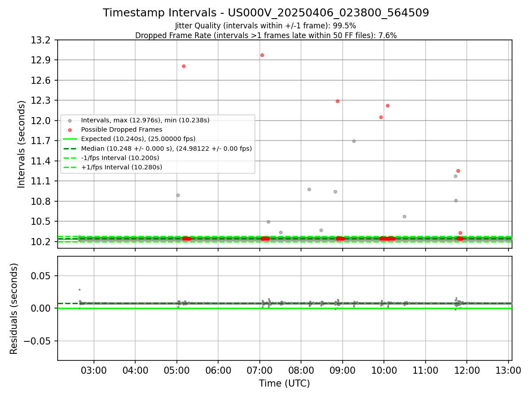Click the 'Intervals (seconds)' y-axis label
The height and width of the screenshot is (399, 532).
pos(22,144)
